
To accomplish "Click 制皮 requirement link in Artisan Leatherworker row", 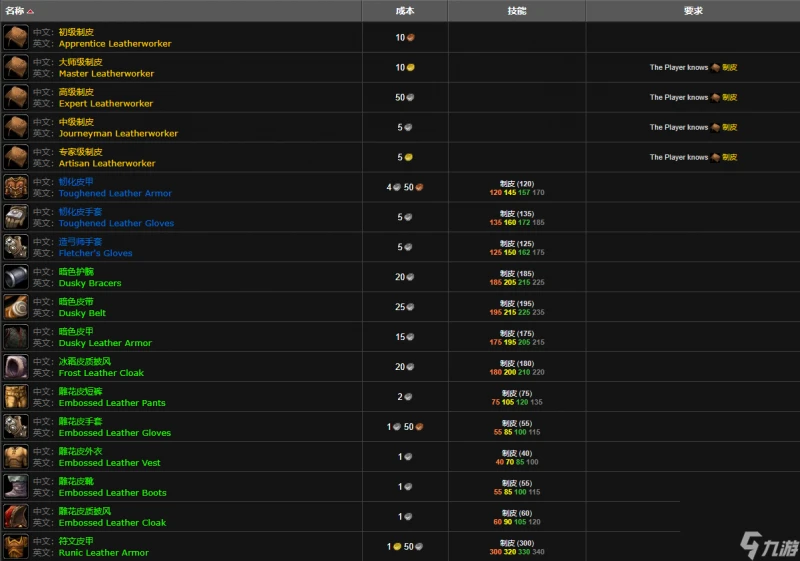I will click(x=730, y=158).
